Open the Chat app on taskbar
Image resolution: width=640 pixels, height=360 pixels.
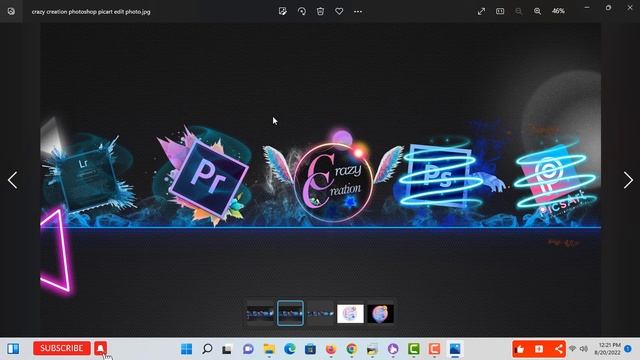(x=248, y=349)
